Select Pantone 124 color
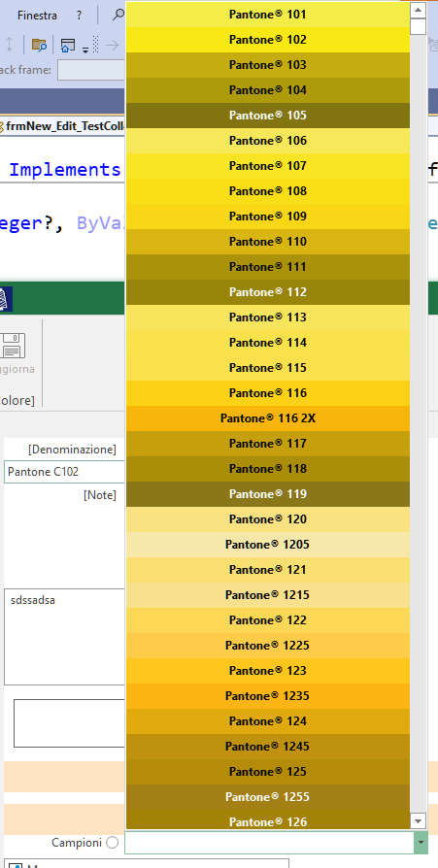438x868 pixels. (268, 721)
